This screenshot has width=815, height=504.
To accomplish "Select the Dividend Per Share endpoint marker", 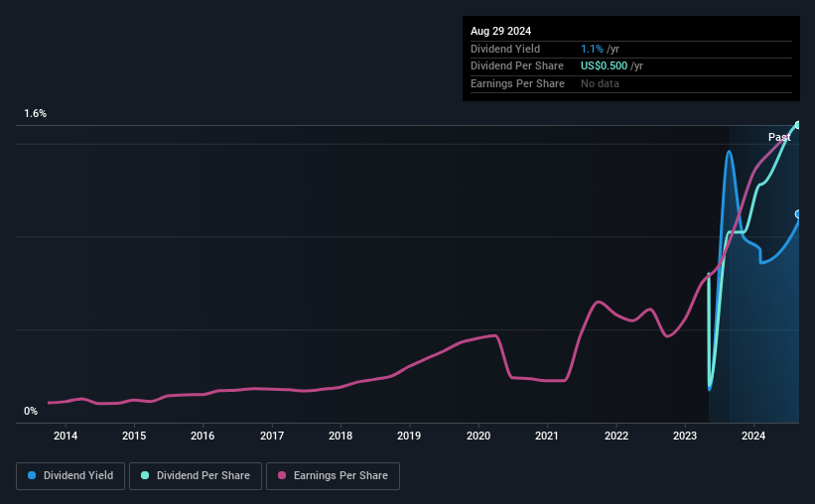I will click(x=798, y=125).
